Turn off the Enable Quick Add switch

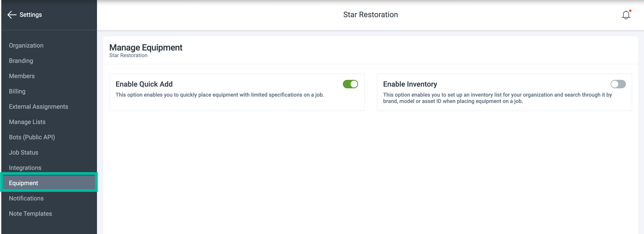click(x=350, y=84)
